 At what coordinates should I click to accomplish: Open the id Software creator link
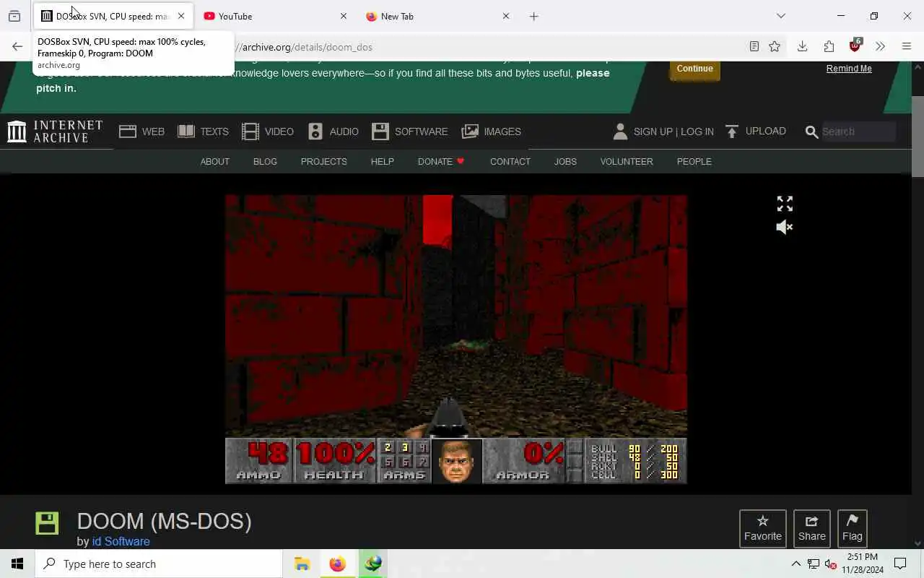click(x=121, y=541)
